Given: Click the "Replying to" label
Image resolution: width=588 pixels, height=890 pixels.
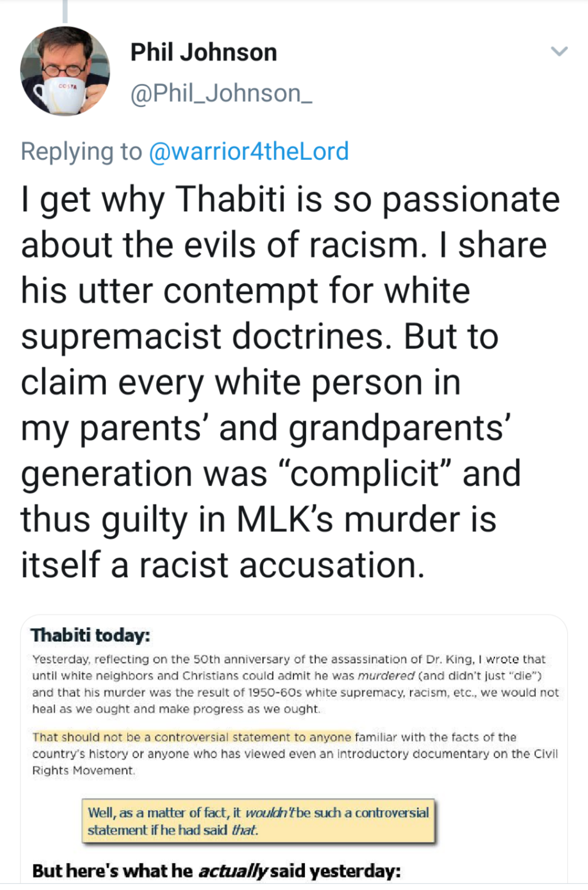Looking at the screenshot, I should [81, 151].
